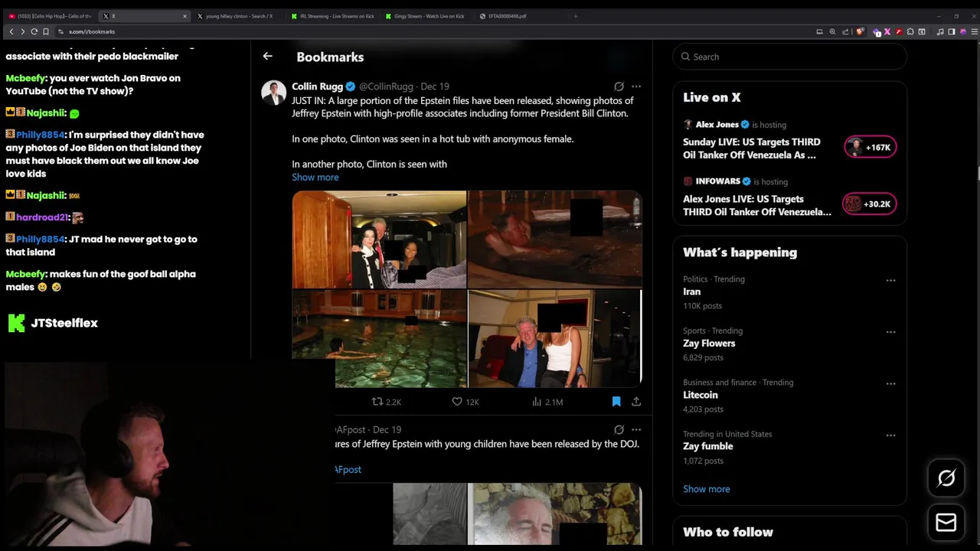This screenshot has width=980, height=551.
Task: Open more options for Zay Flowers trend
Action: pyautogui.click(x=890, y=331)
